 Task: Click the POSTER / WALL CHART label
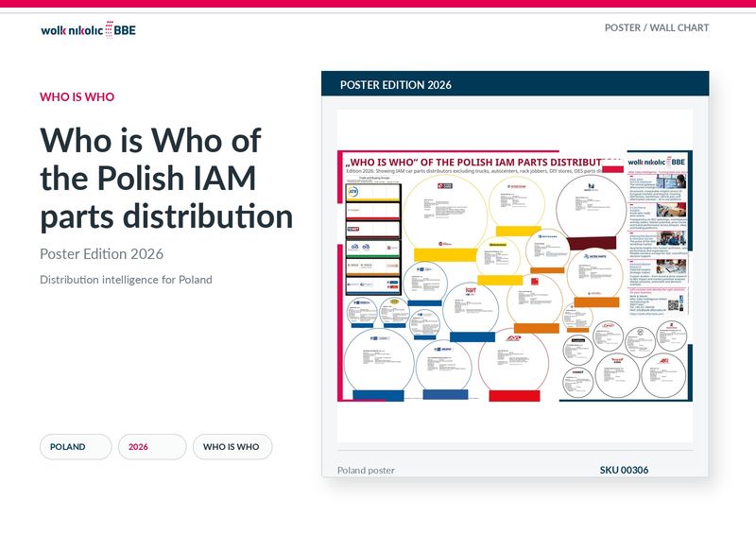click(x=657, y=28)
